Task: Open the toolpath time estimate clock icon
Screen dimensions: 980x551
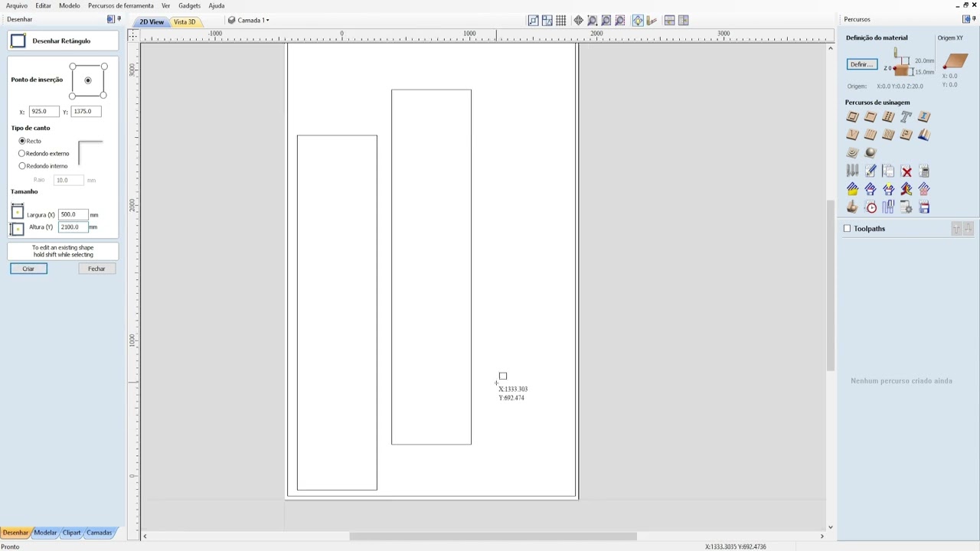Action: click(871, 207)
